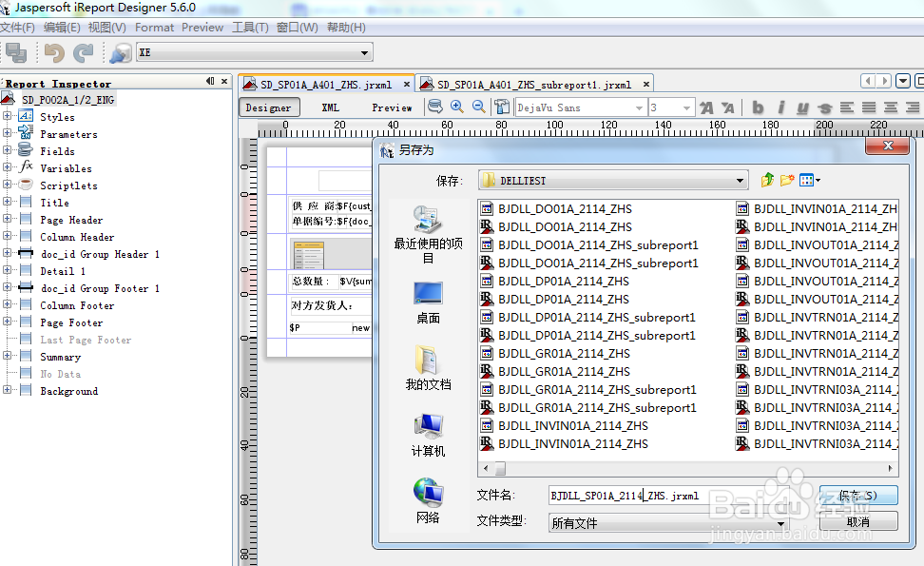The image size is (924, 566).
Task: Click the up one level folder icon
Action: tap(766, 180)
